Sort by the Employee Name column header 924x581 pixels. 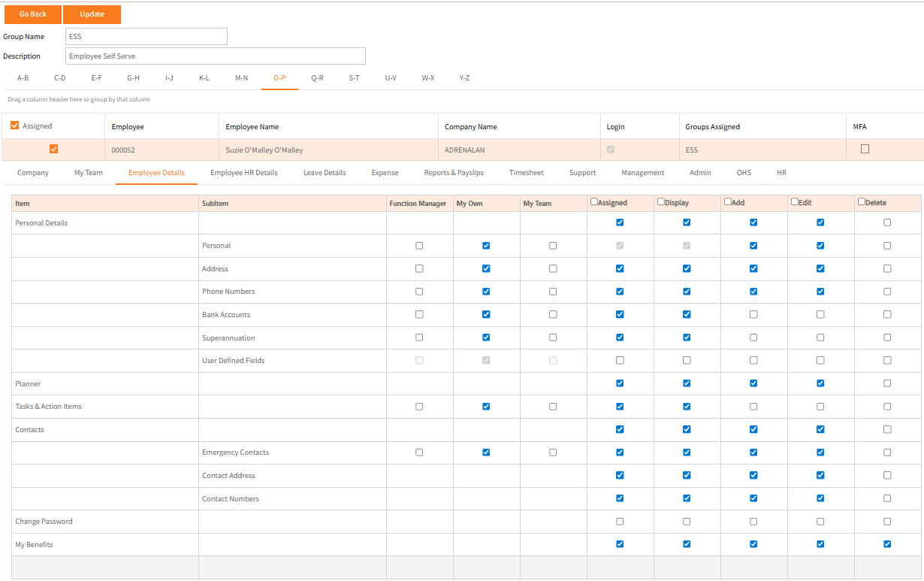tap(252, 127)
